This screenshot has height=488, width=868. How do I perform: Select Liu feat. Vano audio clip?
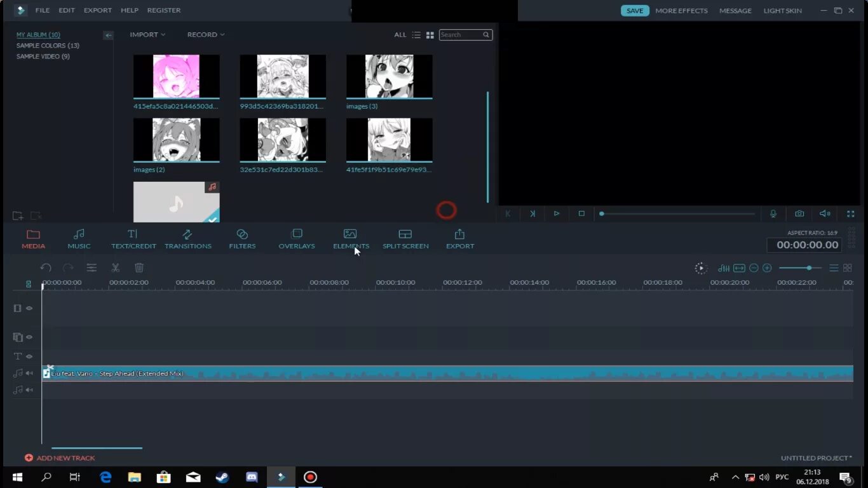[x=447, y=374]
